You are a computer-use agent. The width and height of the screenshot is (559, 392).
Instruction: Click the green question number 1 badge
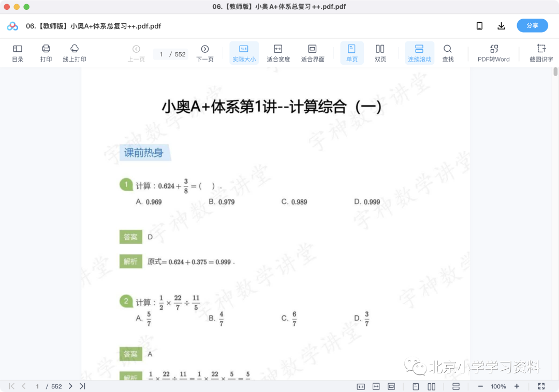click(x=126, y=184)
